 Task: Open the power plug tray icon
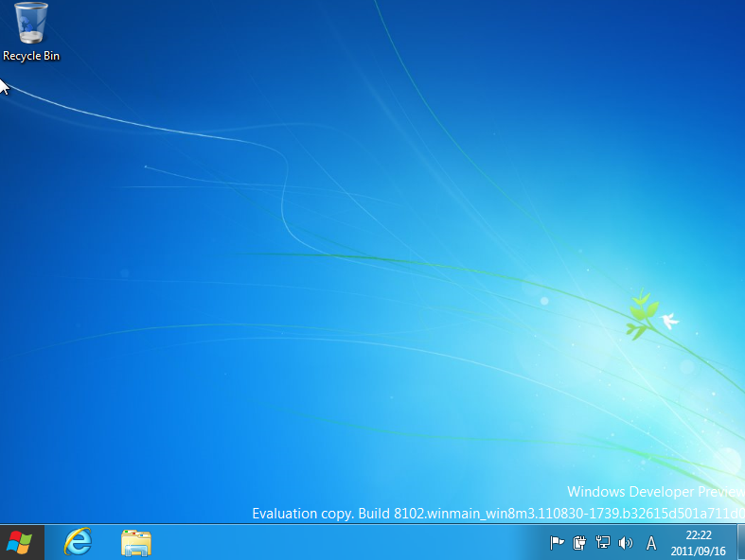580,543
